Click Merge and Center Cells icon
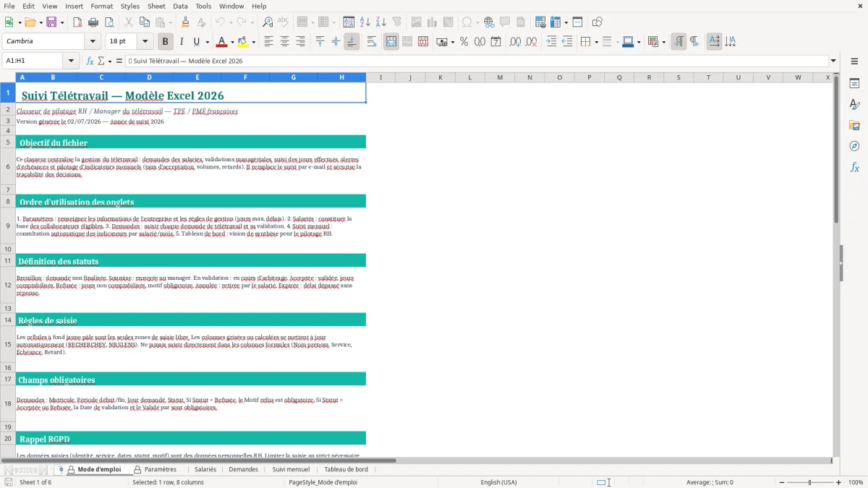This screenshot has height=488, width=868. pos(391,42)
